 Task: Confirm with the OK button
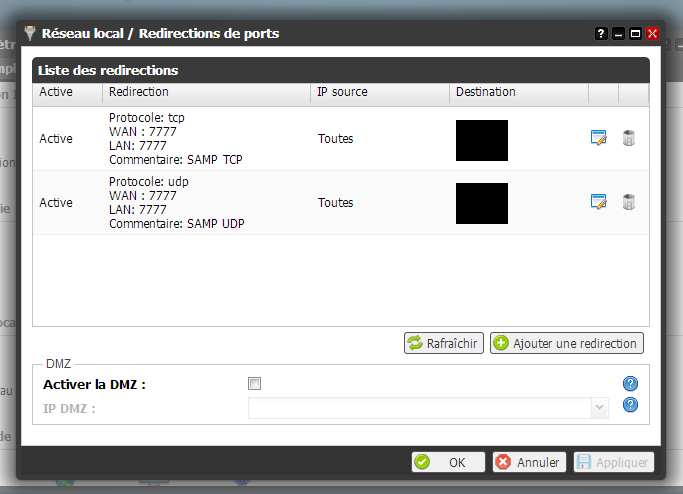(448, 462)
